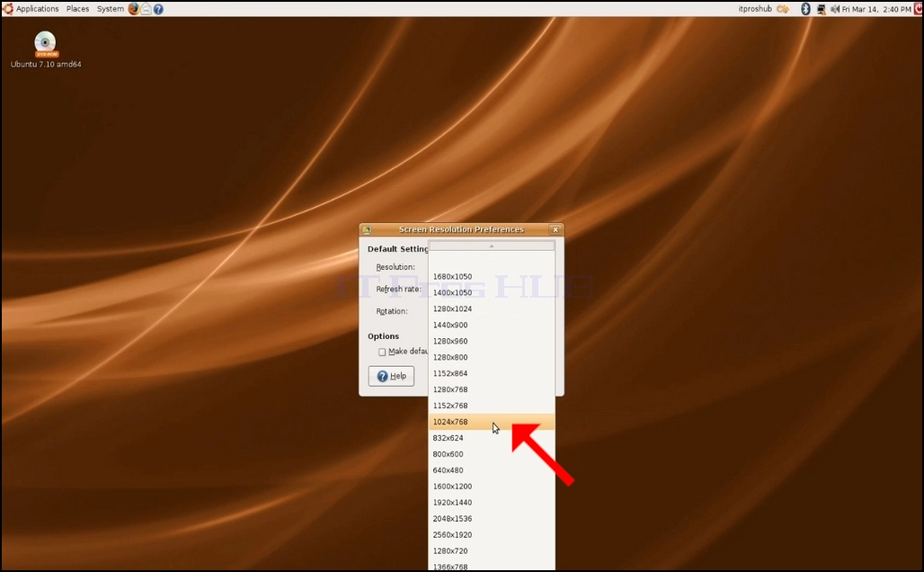Click the Help button in the dialog
Viewport: 924px width, 572px height.
tap(391, 376)
